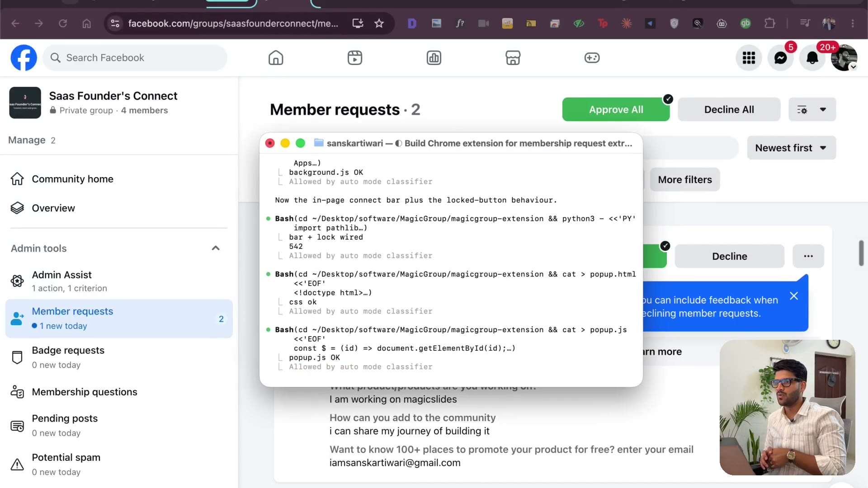Open the Chrome three-dot menu
This screenshot has width=868, height=488.
point(853,23)
